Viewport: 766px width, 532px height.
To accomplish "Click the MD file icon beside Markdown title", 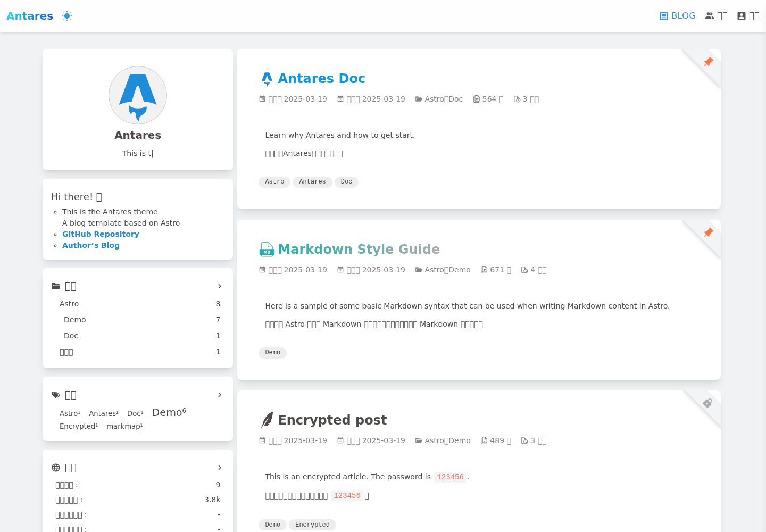I will point(267,250).
